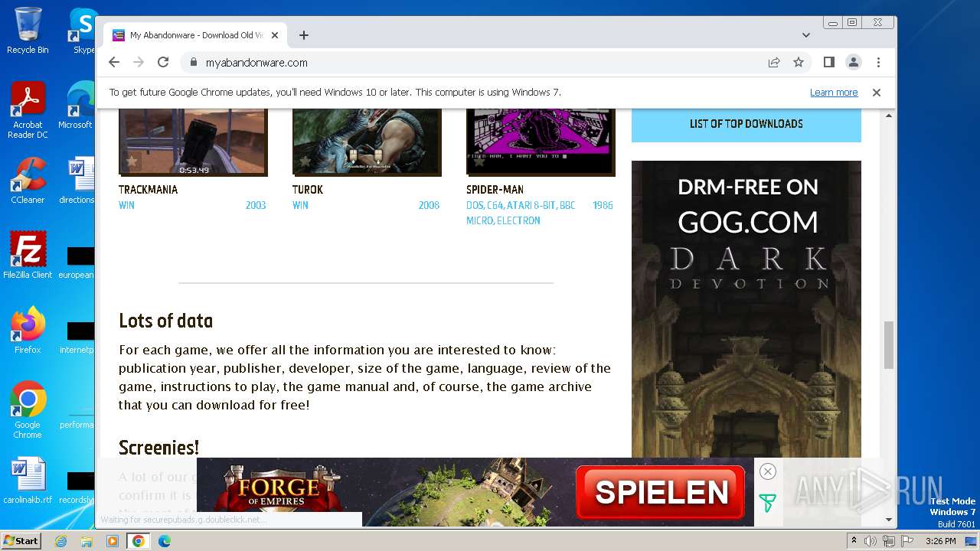Open the SPIDER-MAN title link
980x551 pixels.
pos(495,190)
